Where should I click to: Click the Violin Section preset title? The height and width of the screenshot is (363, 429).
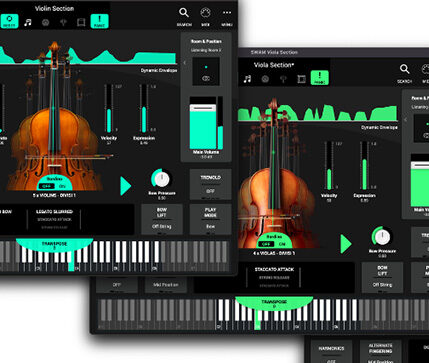(x=54, y=8)
